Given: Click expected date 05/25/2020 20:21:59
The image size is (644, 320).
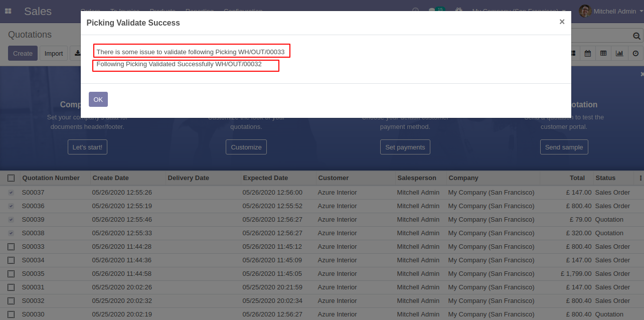Looking at the screenshot, I should coord(272,287).
